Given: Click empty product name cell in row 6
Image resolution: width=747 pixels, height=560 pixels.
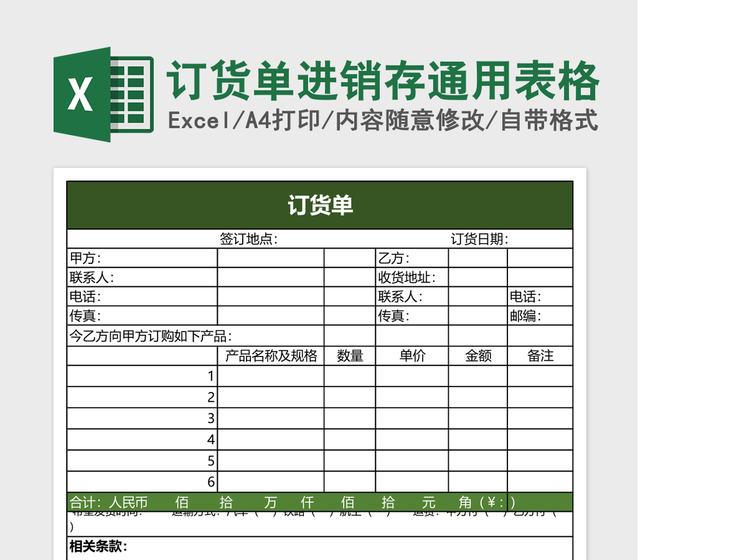Looking at the screenshot, I should (x=271, y=482).
